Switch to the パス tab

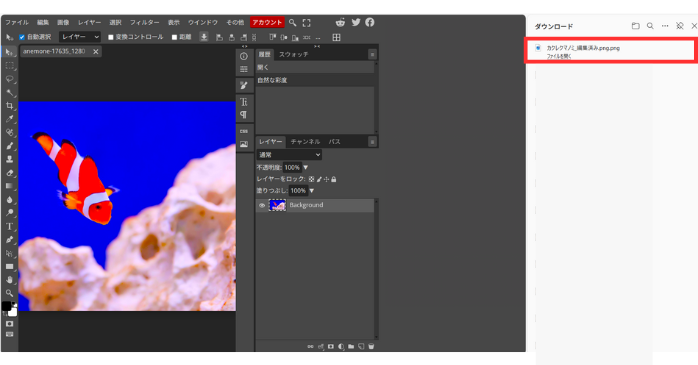click(x=334, y=142)
